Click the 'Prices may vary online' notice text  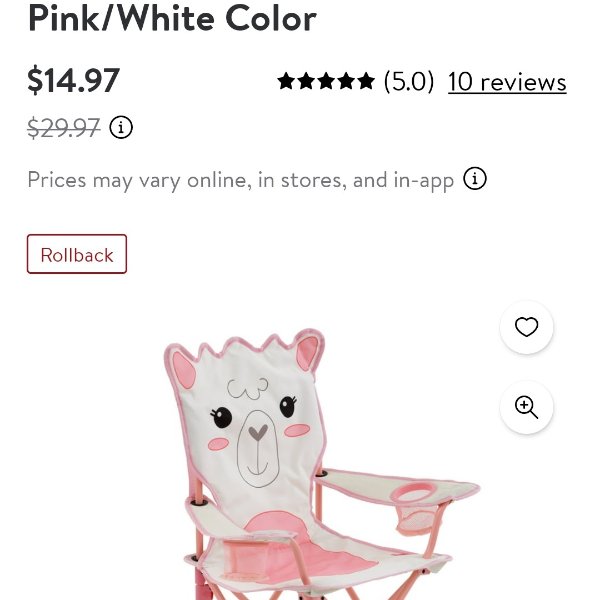[x=240, y=180]
